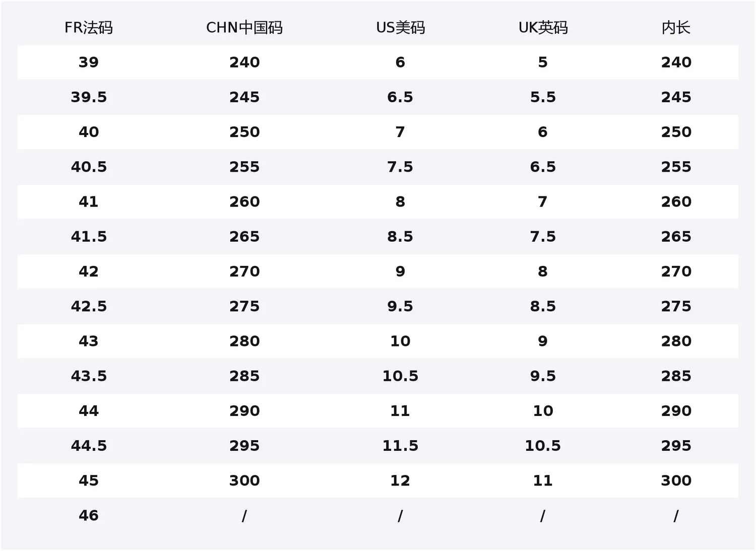
Task: Select US size 10.5 cell
Action: coord(400,376)
